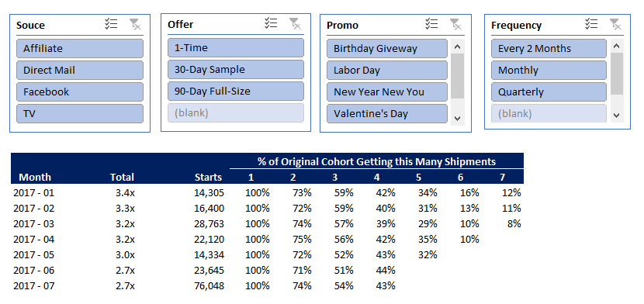Select Valentine's Day promo item
This screenshot has height=304, width=644.
(387, 114)
